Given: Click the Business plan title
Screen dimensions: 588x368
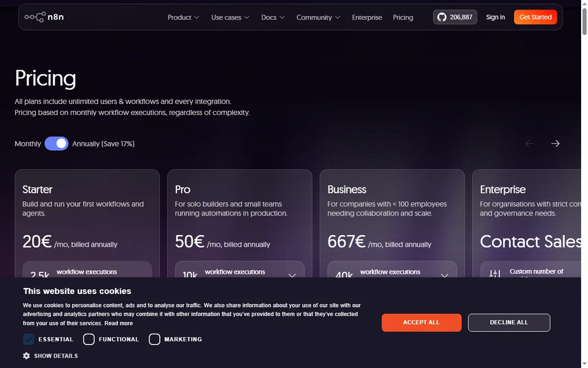Looking at the screenshot, I should (x=347, y=189).
